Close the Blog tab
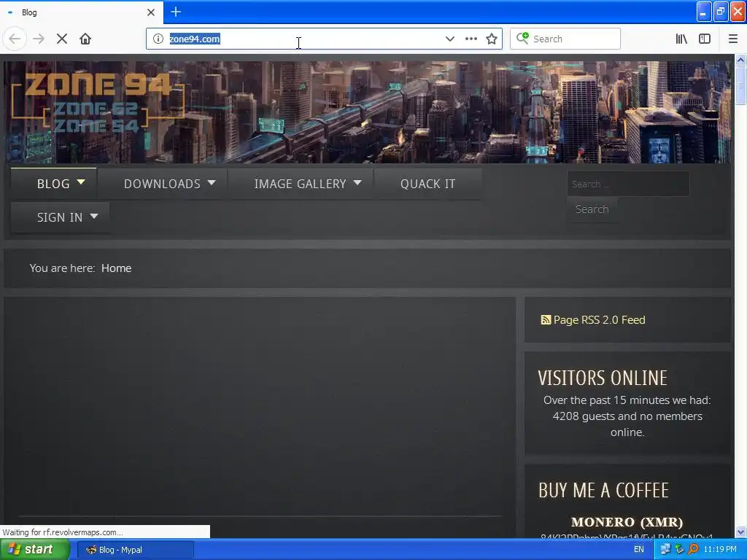 pyautogui.click(x=150, y=12)
